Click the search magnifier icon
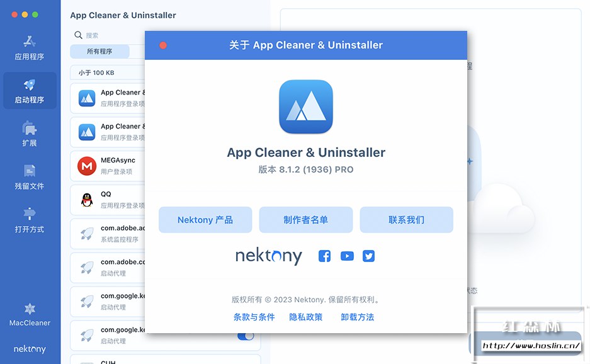This screenshot has height=364, width=590. click(x=78, y=35)
